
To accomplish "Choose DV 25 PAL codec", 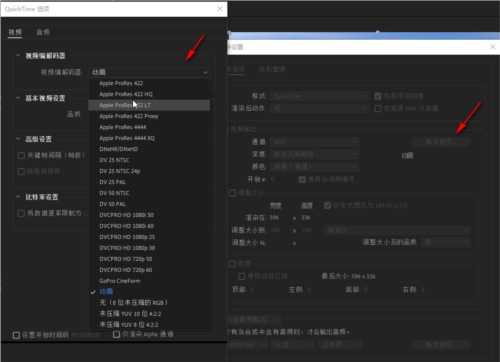I will [x=149, y=182].
